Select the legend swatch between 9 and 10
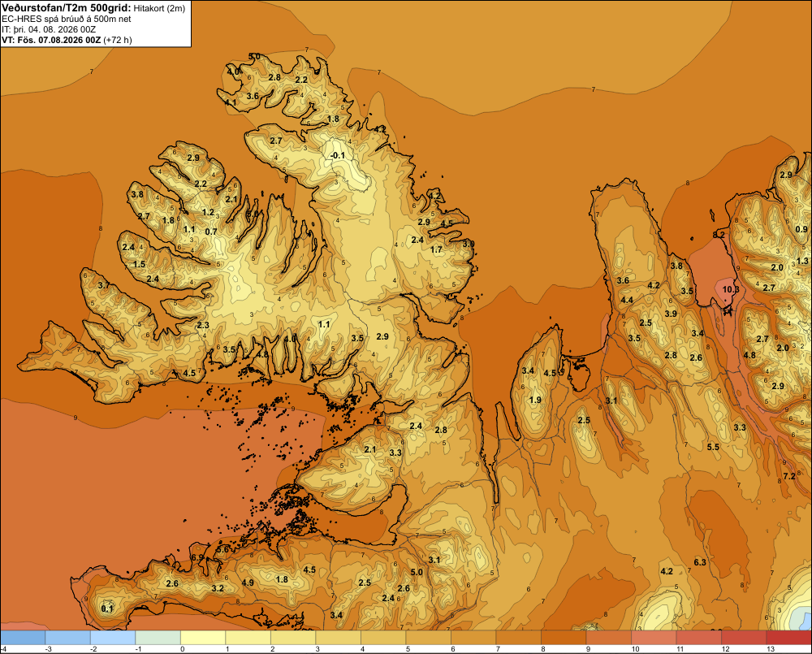This screenshot has width=812, height=654. [x=608, y=638]
